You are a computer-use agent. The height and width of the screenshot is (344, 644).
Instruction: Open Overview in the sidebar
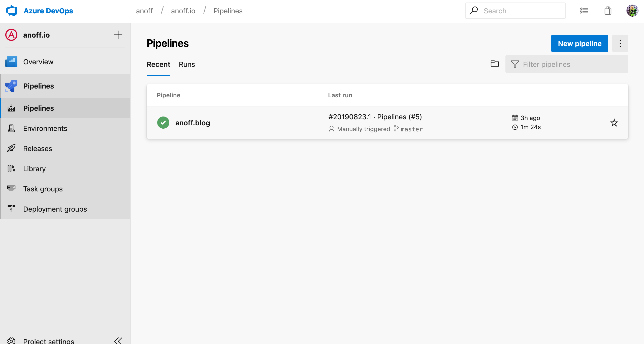[65, 62]
